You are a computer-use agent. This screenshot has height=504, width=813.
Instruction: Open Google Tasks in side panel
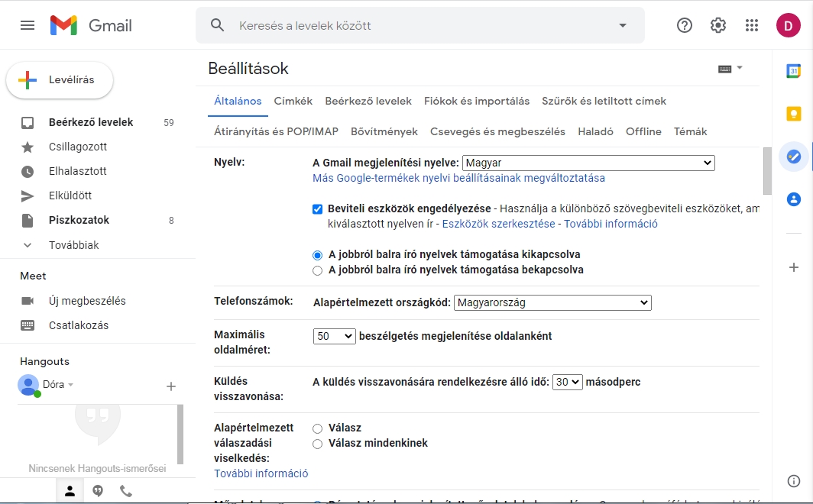pyautogui.click(x=794, y=157)
